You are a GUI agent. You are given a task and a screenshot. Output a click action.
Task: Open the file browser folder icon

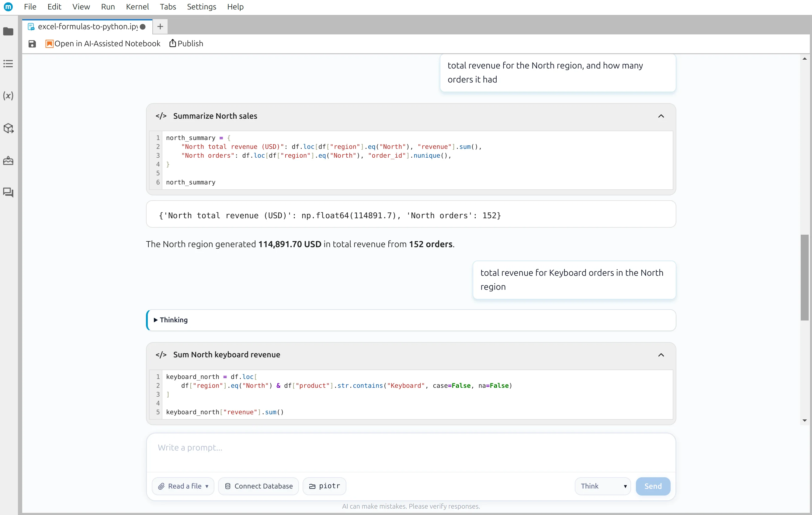[x=9, y=32]
